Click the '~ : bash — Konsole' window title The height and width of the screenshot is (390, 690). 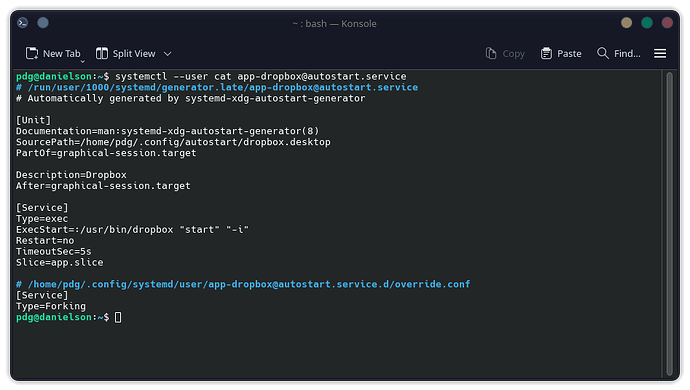(x=334, y=23)
